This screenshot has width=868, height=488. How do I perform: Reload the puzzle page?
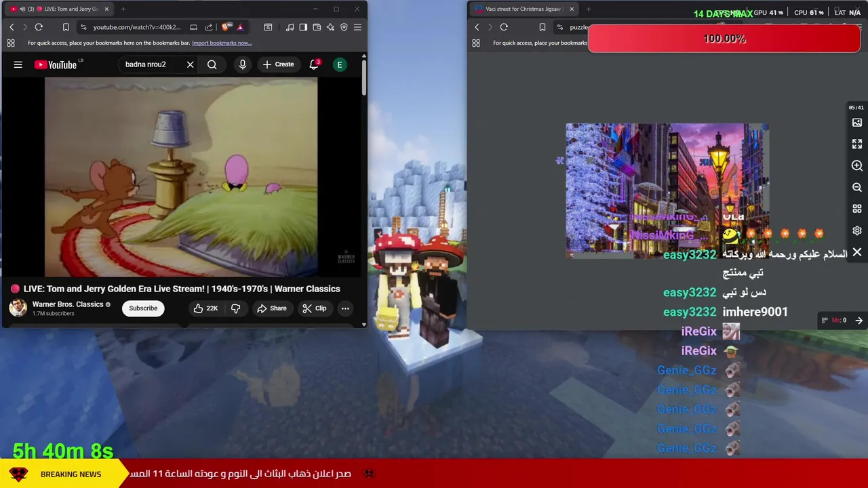point(504,27)
